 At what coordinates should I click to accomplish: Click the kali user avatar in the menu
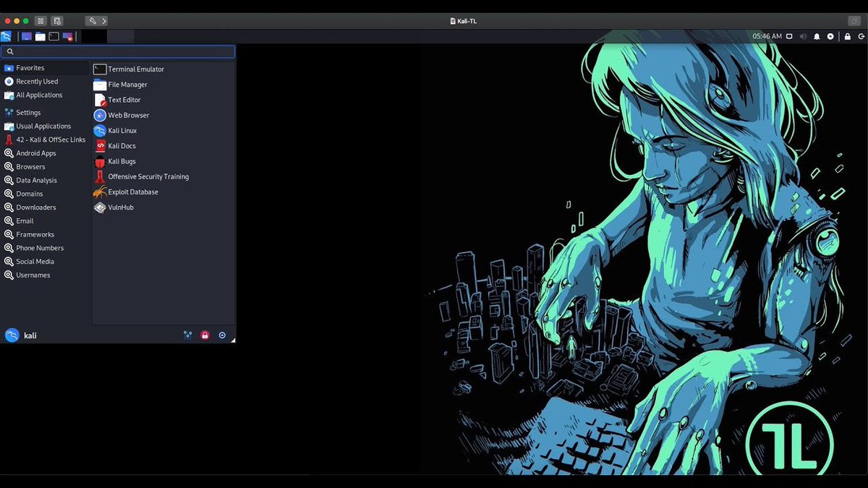click(12, 335)
